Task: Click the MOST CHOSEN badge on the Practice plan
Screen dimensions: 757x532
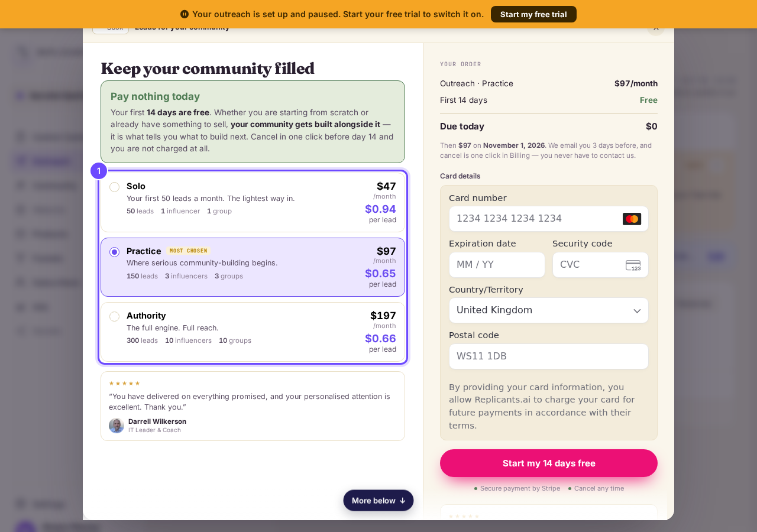Action: [188, 251]
